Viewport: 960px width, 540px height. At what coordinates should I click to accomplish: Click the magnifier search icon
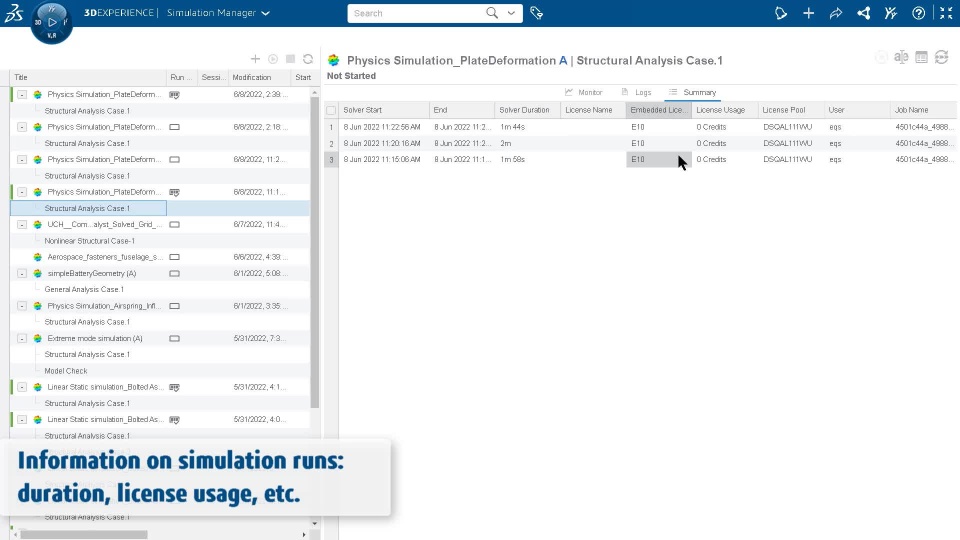click(492, 13)
